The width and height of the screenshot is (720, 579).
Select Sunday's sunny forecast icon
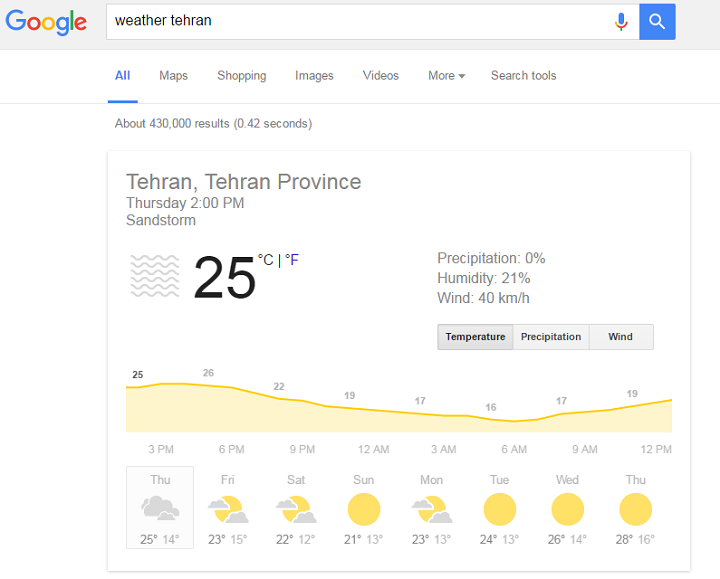[x=364, y=509]
